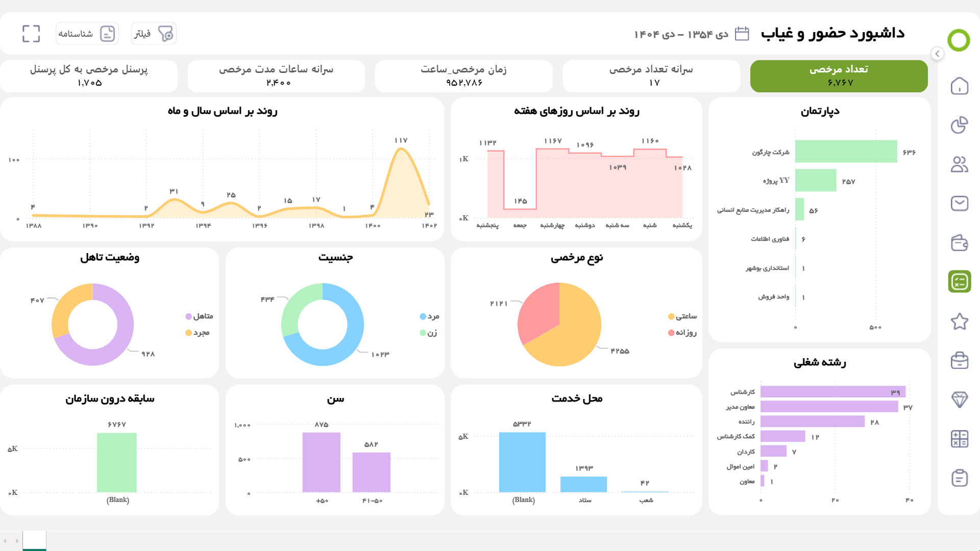The image size is (980, 551).
Task: Open the date range calendar picker
Action: [x=741, y=34]
